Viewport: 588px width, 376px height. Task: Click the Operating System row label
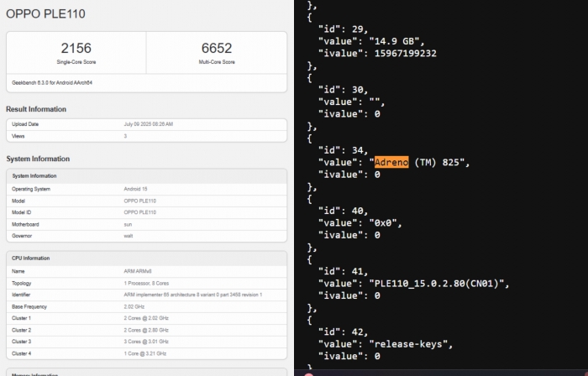tap(31, 189)
